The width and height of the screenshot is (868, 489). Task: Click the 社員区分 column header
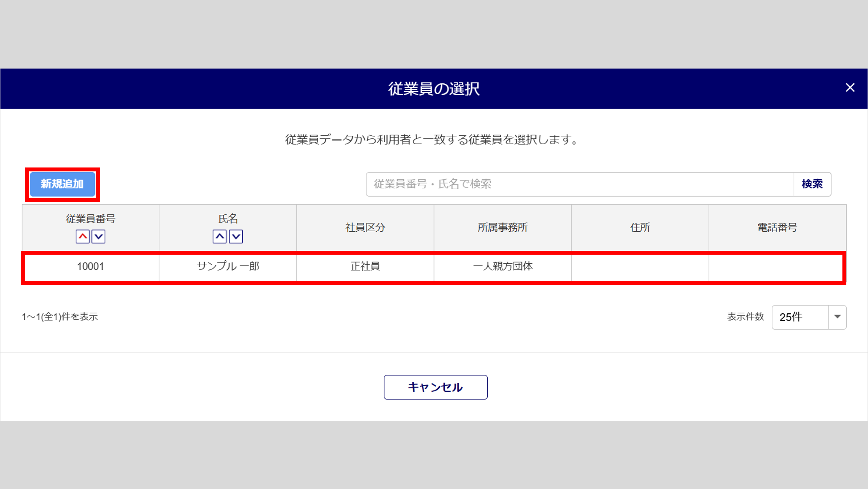tap(365, 227)
